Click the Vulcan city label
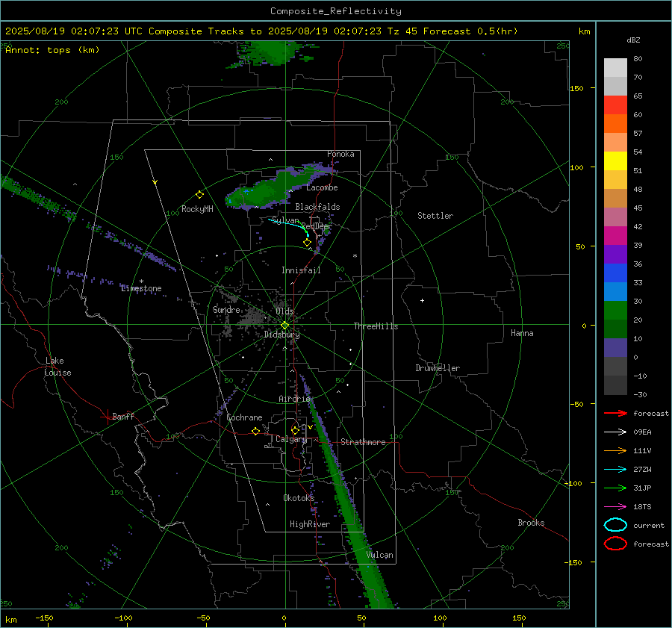Screen dimensions: 672x628 [379, 555]
